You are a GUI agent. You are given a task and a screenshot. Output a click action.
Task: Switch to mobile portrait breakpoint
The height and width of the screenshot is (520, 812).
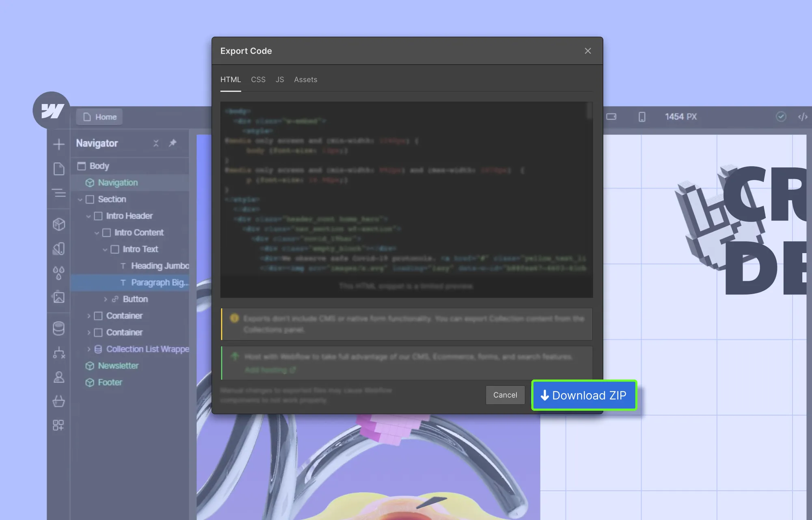641,117
